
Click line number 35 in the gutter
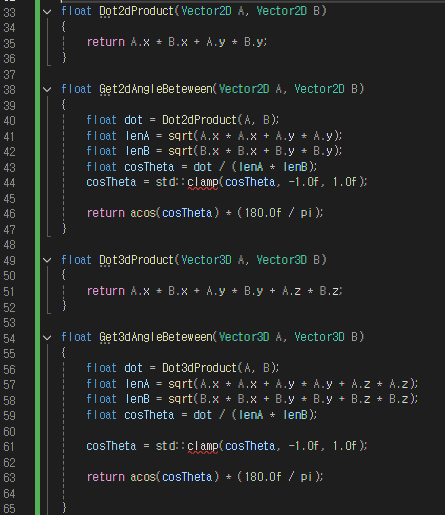pos(9,44)
